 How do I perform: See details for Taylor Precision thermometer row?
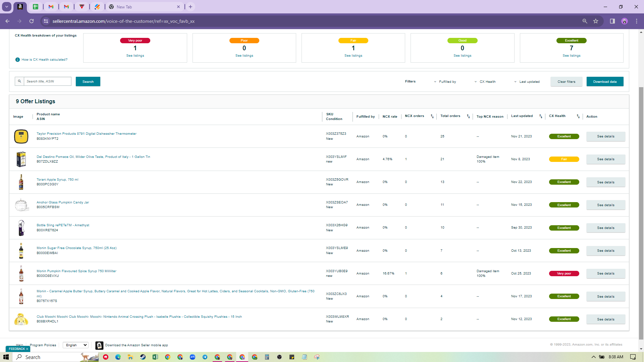click(606, 136)
